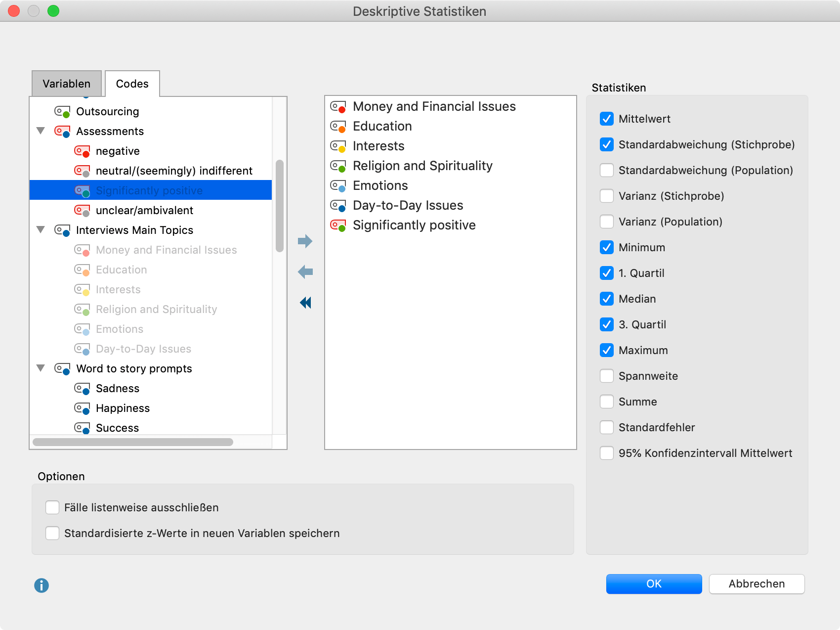This screenshot has height=630, width=840.
Task: Select Education text in the selected codes list
Action: pos(382,126)
